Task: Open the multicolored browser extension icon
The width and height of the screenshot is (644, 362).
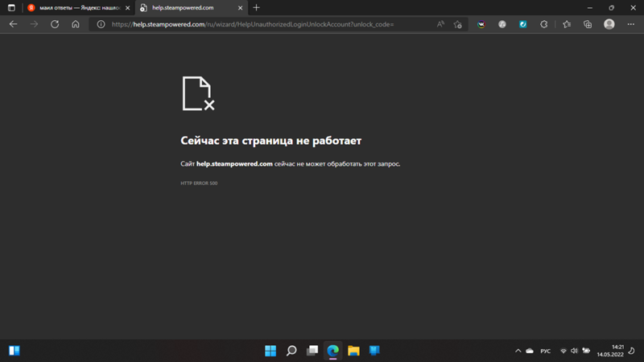Action: click(x=481, y=24)
